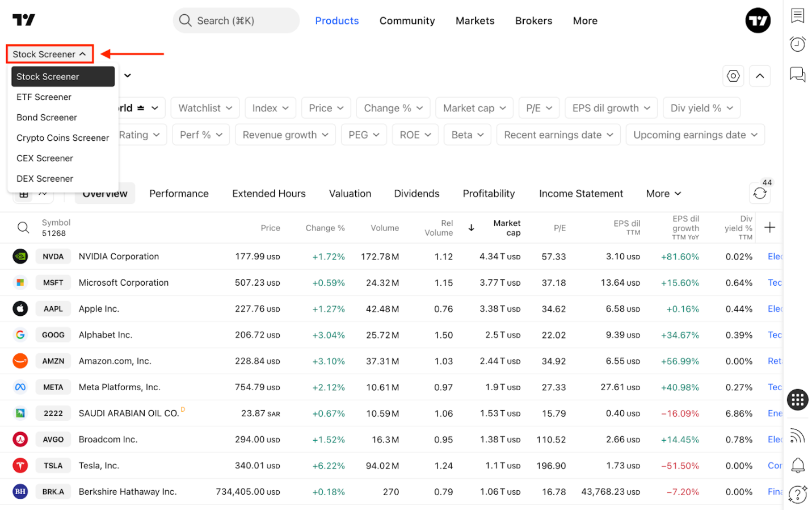The height and width of the screenshot is (510, 812).
Task: Open the ROE filter dropdown
Action: point(415,135)
